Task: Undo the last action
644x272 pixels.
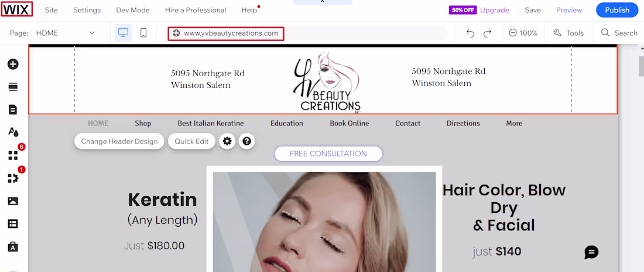Action: pos(471,33)
